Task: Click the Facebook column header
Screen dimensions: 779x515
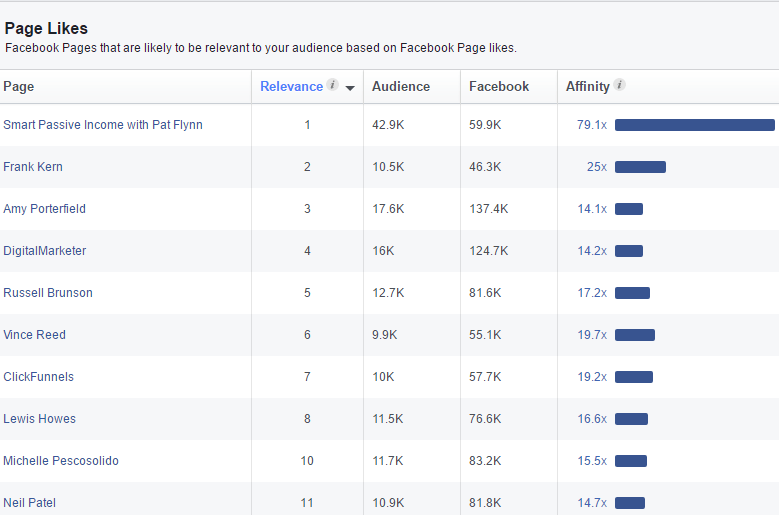Action: coord(499,86)
